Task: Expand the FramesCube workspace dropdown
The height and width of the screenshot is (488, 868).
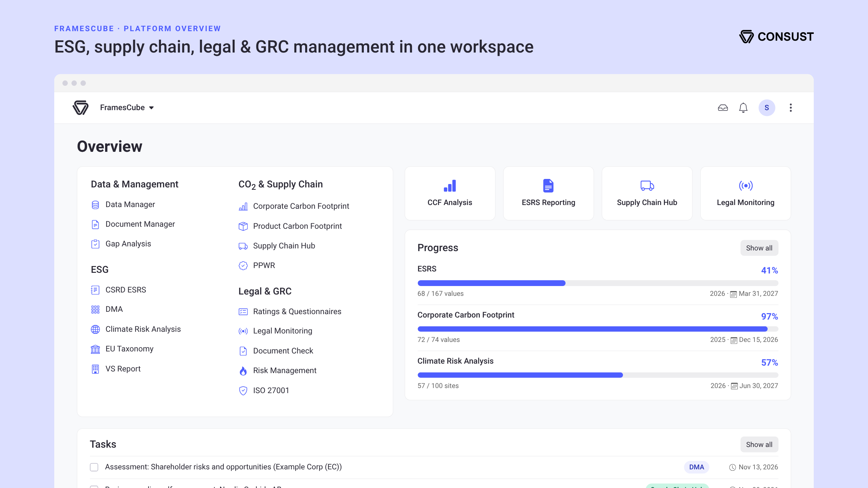Action: (x=127, y=108)
